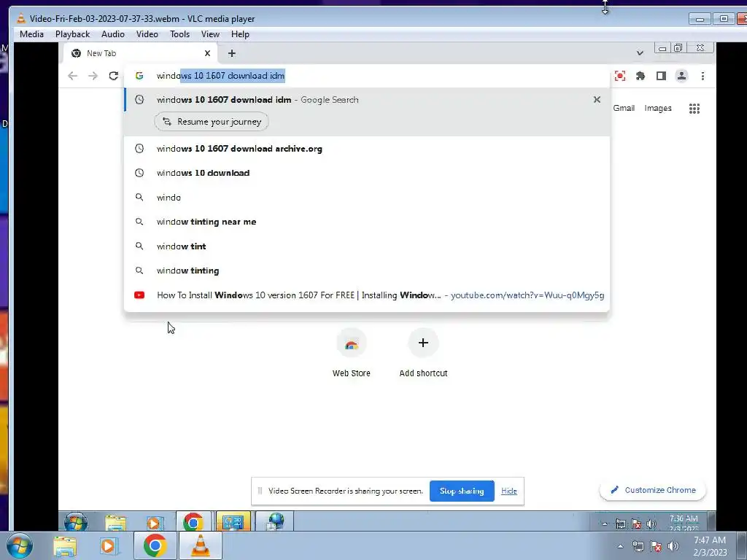Image resolution: width=747 pixels, height=560 pixels.
Task: Click Customize Chrome button
Action: coord(653,490)
